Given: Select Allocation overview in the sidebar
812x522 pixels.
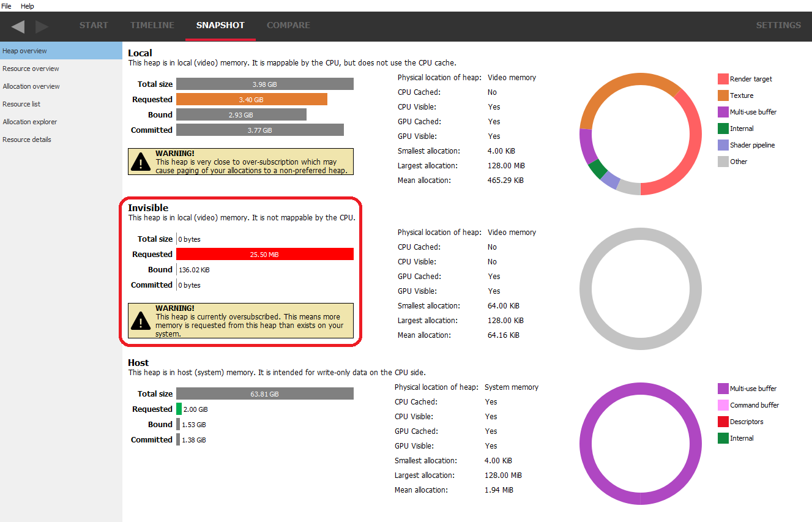Looking at the screenshot, I should [x=31, y=86].
